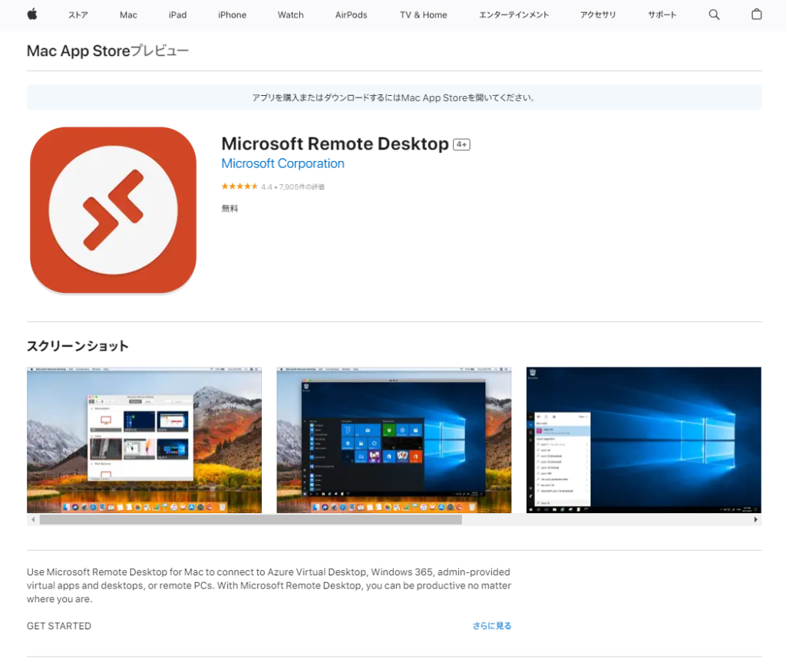Click the screenshots horizontal scrollbar thumb
Image resolution: width=786 pixels, height=672 pixels.
click(251, 519)
